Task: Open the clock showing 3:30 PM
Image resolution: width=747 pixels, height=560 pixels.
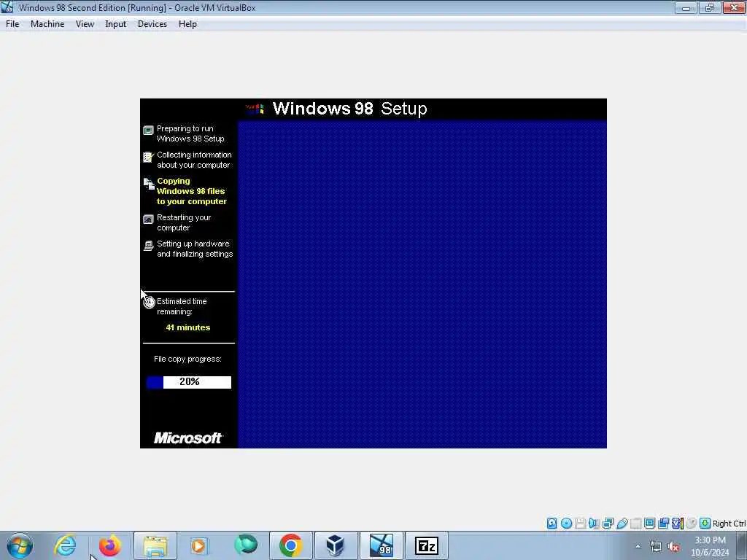Action: point(710,546)
